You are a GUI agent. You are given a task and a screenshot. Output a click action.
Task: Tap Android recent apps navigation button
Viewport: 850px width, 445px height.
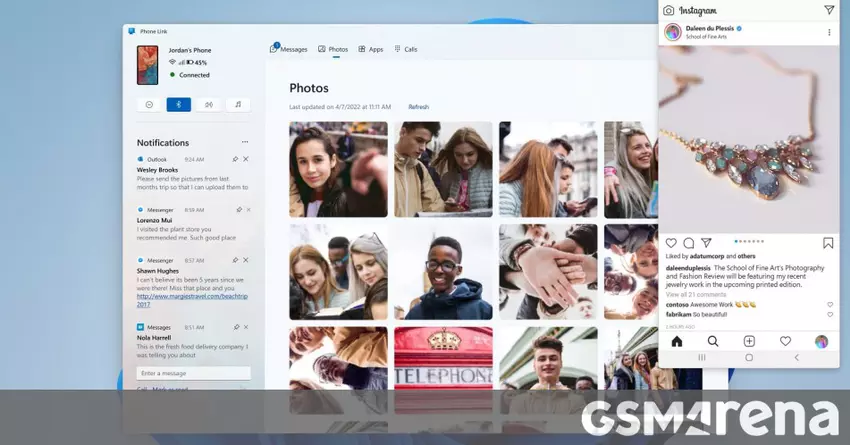(701, 357)
